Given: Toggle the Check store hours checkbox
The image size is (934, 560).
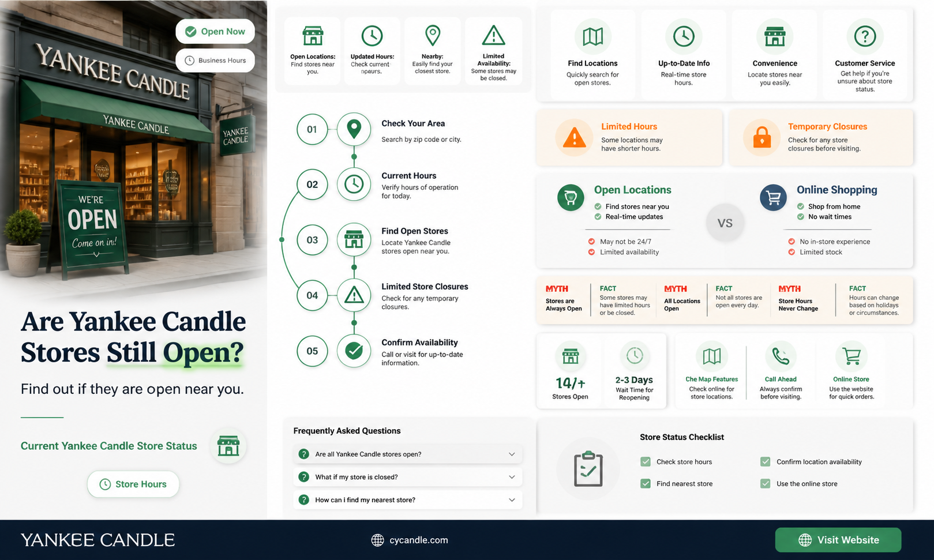Looking at the screenshot, I should [646, 462].
